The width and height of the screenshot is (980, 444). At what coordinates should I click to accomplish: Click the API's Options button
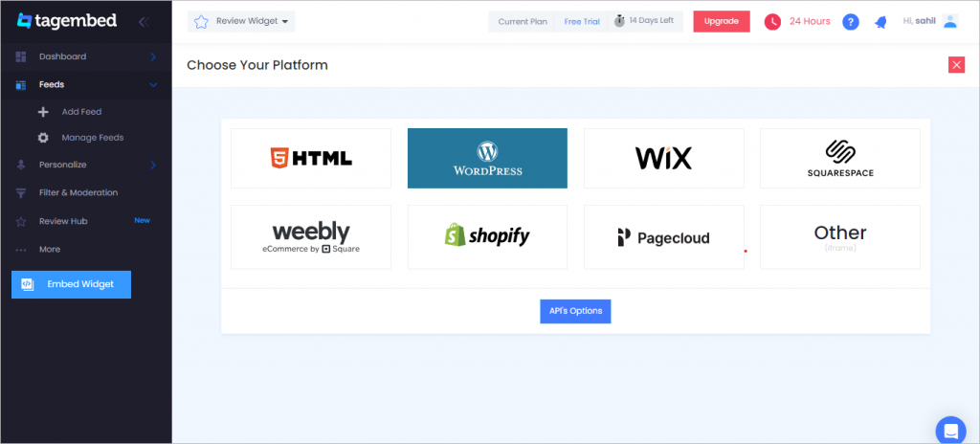click(575, 311)
